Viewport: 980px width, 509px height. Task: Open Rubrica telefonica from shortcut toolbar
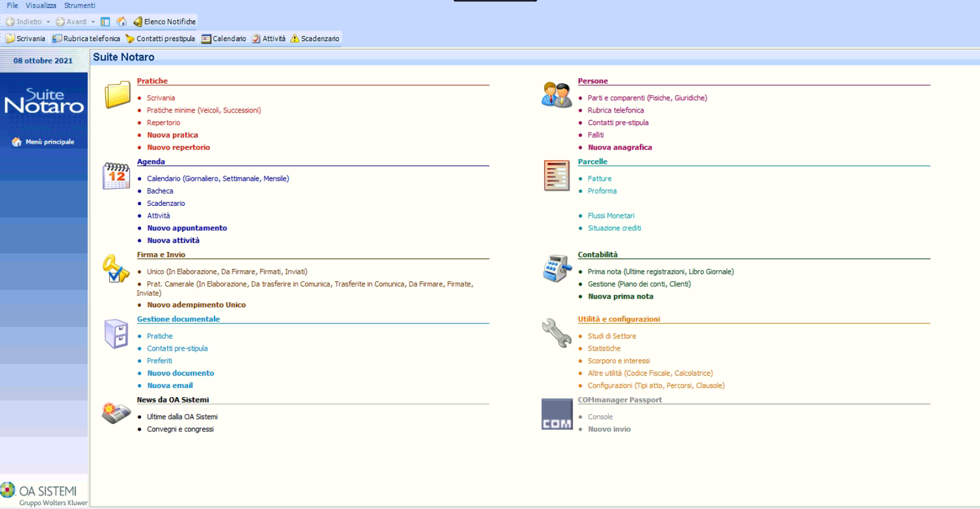(86, 38)
